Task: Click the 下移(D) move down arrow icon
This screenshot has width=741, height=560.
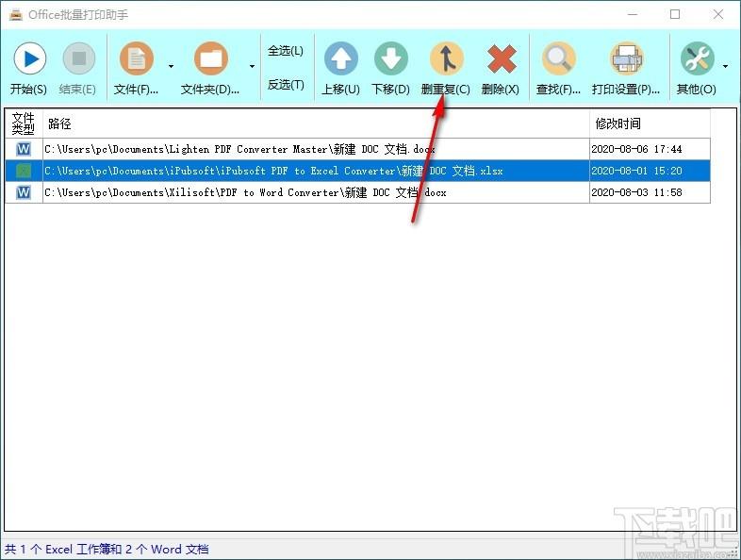Action: pos(391,58)
